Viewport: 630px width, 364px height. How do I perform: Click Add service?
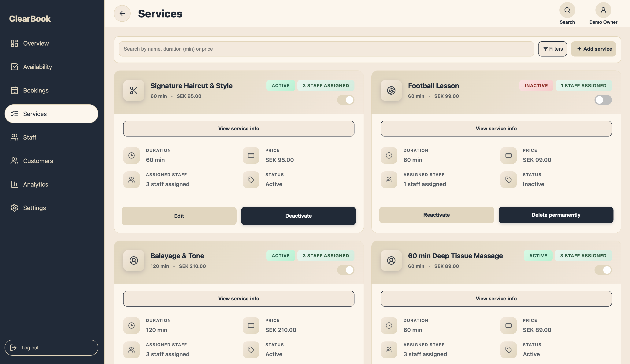coord(594,49)
